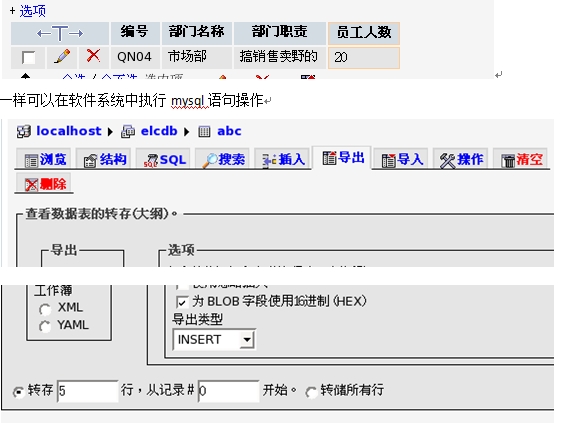The height and width of the screenshot is (423, 569).
Task: Click the export icon on 导出 tab
Action: click(x=329, y=158)
